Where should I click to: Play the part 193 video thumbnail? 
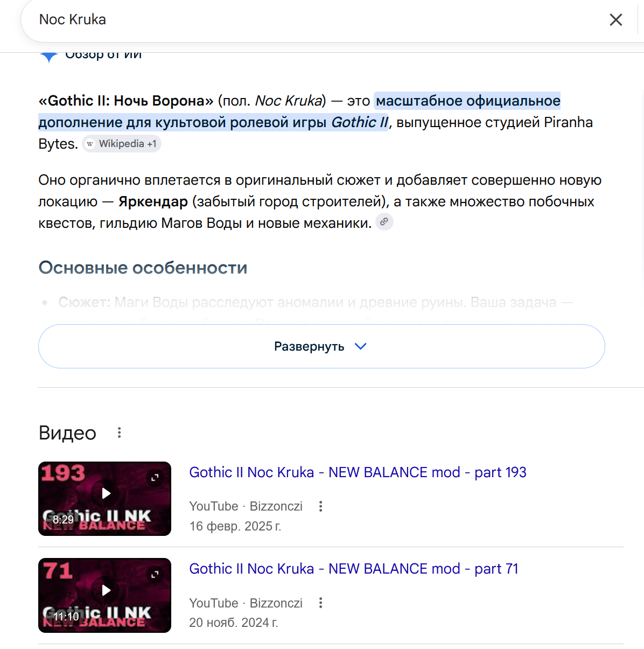click(104, 499)
